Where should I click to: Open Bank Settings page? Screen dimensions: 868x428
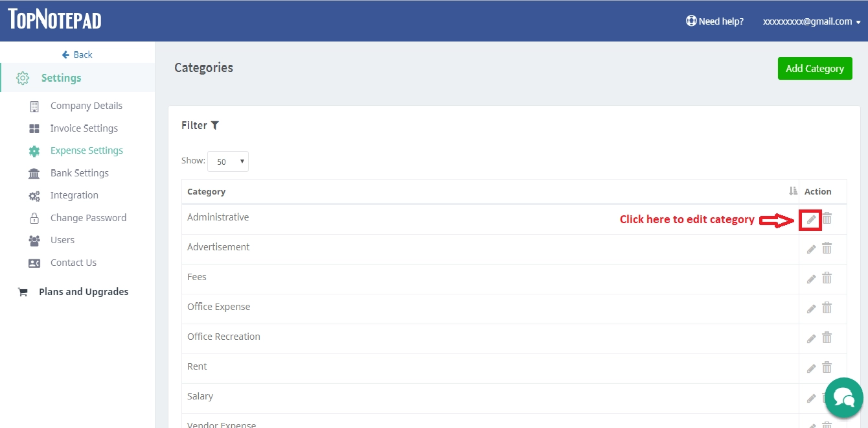(79, 173)
